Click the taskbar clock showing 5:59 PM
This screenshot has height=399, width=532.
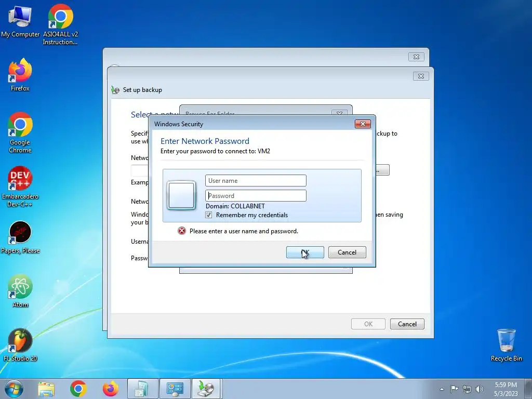[506, 389]
